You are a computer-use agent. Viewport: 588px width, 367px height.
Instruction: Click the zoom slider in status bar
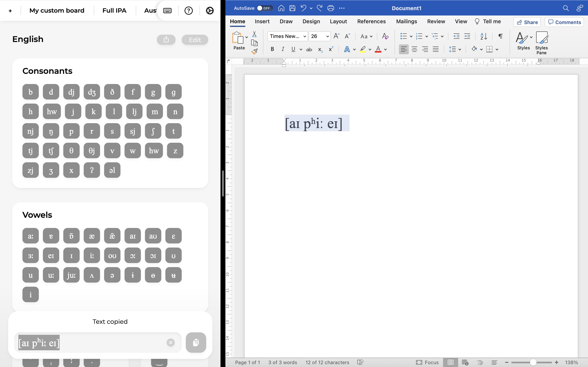click(x=533, y=362)
